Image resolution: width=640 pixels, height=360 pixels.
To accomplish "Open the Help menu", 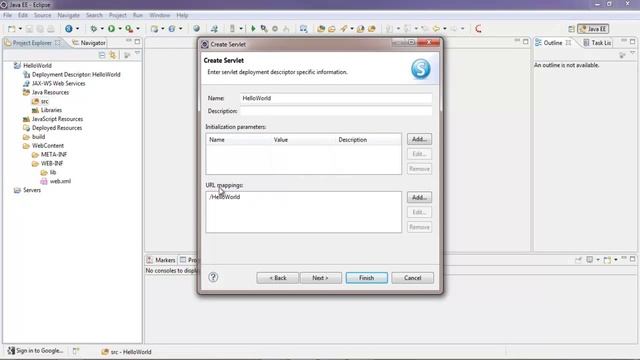I will [182, 15].
